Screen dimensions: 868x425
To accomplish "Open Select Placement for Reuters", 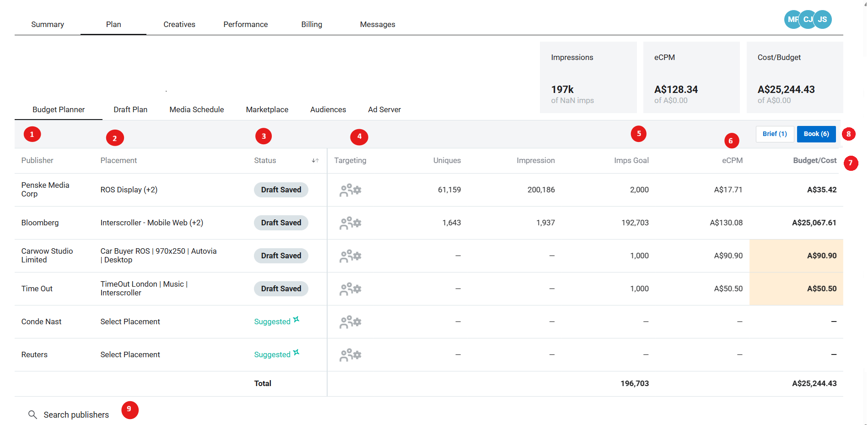I will [x=130, y=355].
